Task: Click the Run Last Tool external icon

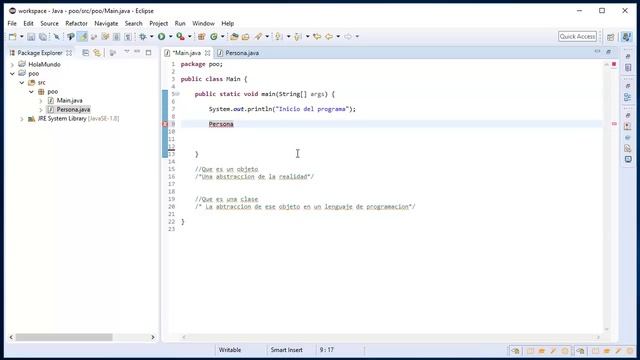Action: [x=180, y=37]
